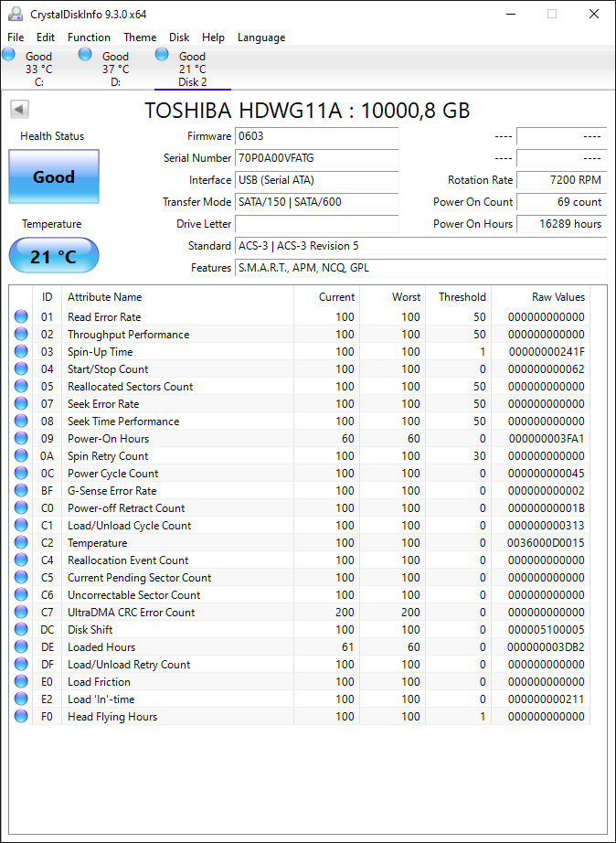Click the Worst column header
616x843 pixels.
point(392,297)
